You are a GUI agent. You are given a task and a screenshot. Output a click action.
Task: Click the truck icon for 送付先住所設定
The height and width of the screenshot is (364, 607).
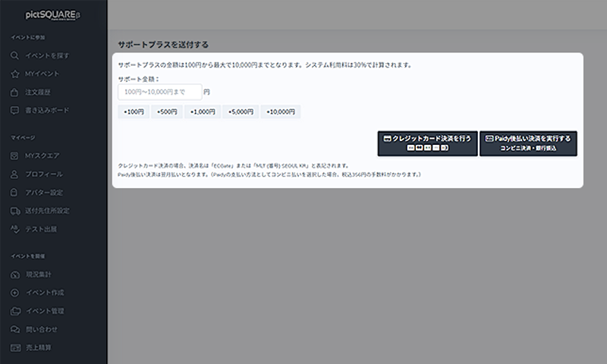[15, 211]
